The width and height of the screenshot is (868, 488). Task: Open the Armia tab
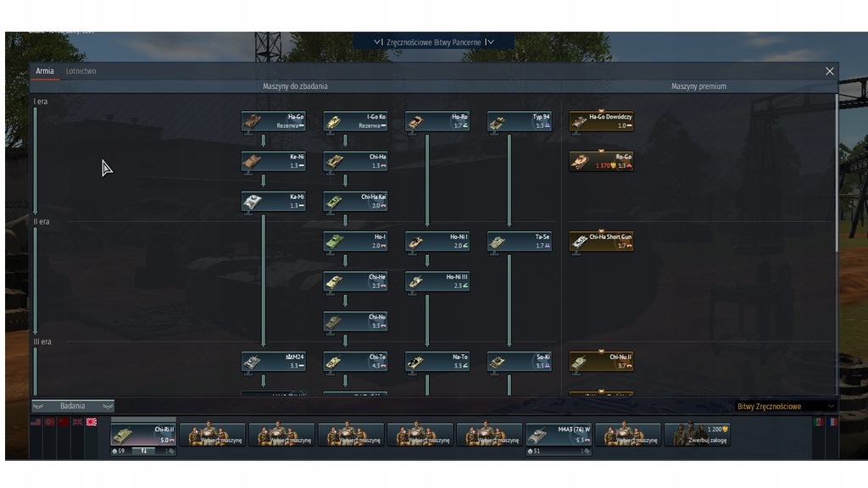45,71
